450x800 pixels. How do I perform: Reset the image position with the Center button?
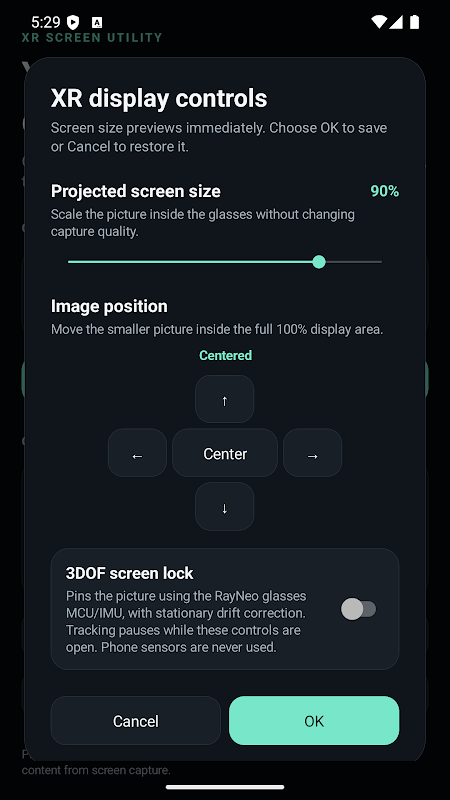point(225,453)
